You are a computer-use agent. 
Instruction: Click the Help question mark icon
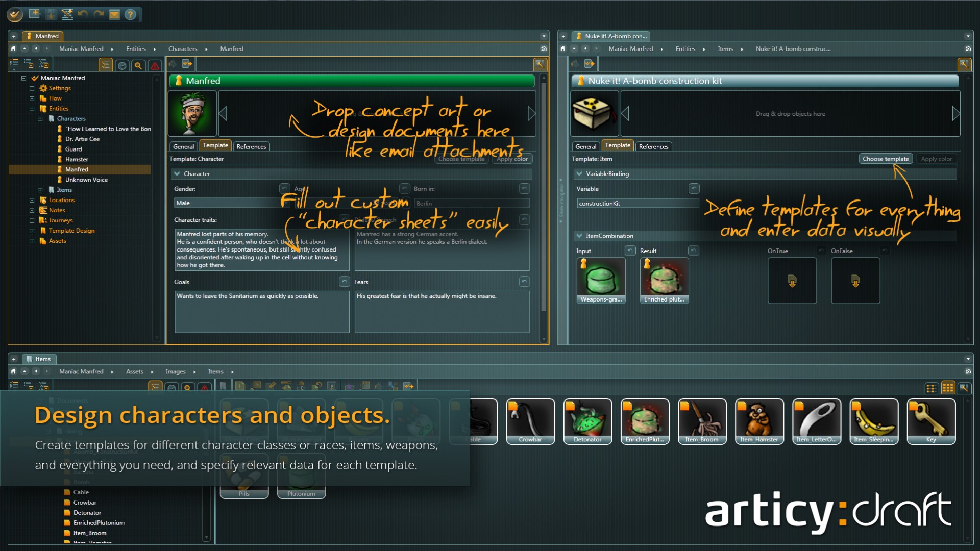pos(130,14)
